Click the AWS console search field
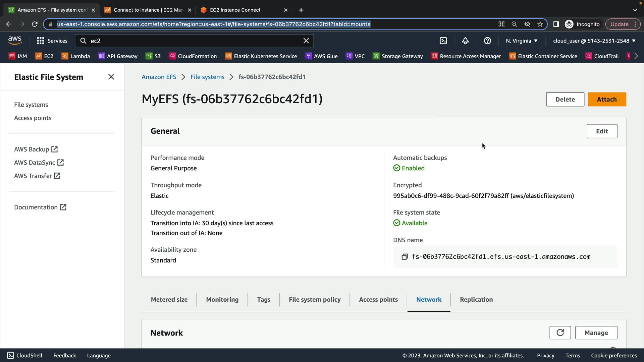This screenshot has width=644, height=362. click(195, 41)
